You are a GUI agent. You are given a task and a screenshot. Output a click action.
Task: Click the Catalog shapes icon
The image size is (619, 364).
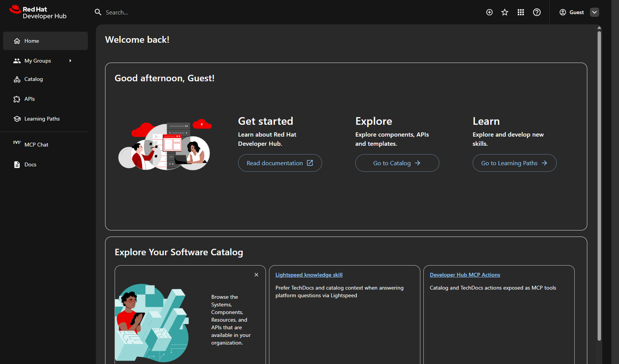click(x=17, y=79)
